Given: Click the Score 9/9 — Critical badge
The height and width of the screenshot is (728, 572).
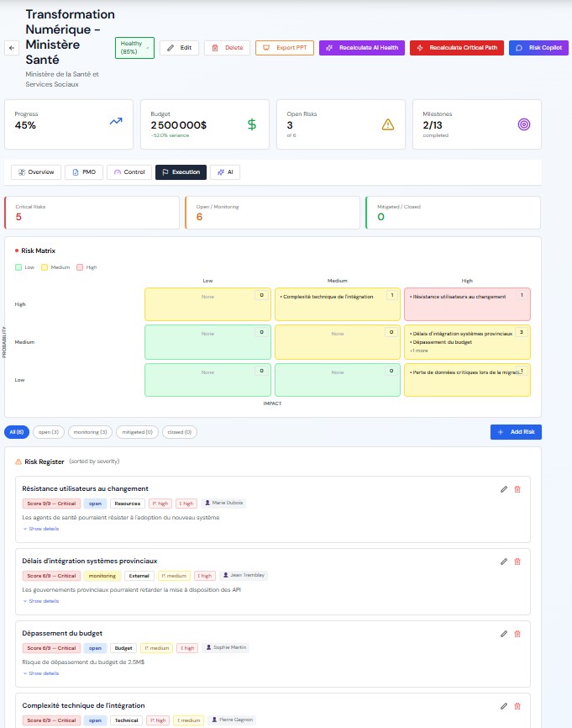Looking at the screenshot, I should (51, 504).
